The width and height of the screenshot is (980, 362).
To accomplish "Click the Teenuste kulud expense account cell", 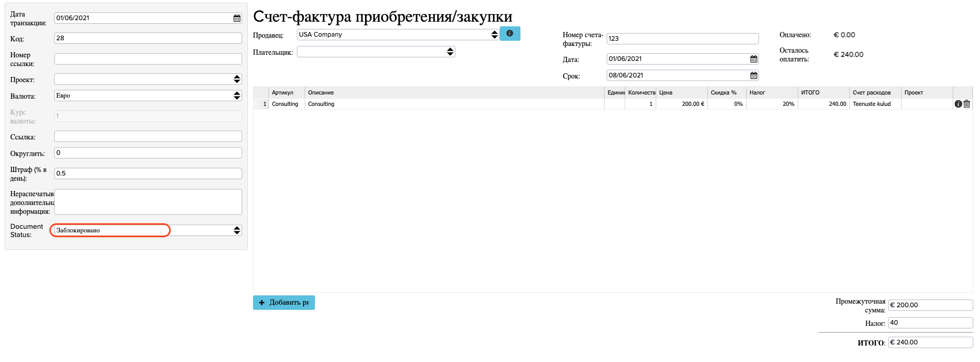I will (875, 104).
